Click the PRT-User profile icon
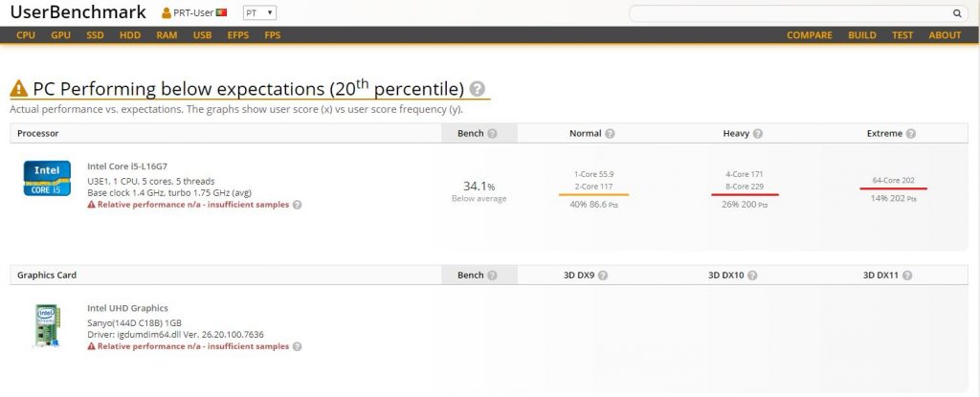 point(167,13)
